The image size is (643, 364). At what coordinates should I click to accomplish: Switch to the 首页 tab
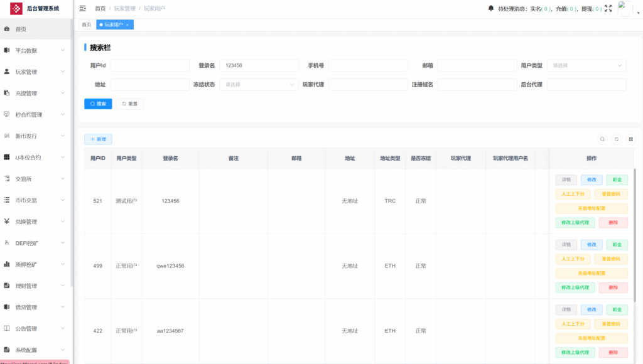86,24
